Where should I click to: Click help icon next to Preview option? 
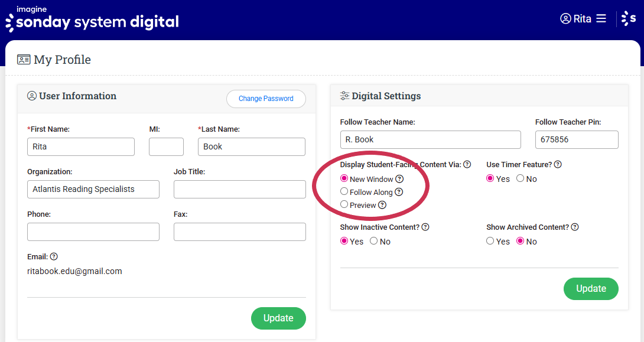(382, 205)
